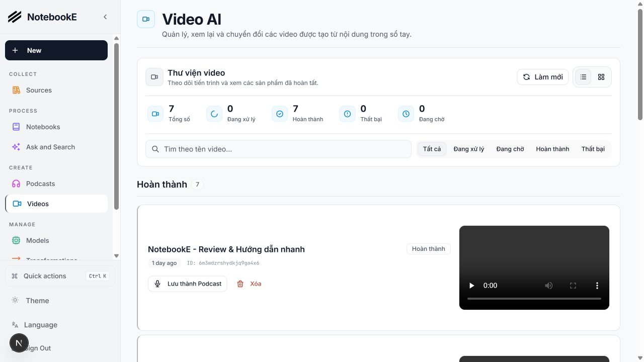Open the Notebooks page

[x=56, y=127]
